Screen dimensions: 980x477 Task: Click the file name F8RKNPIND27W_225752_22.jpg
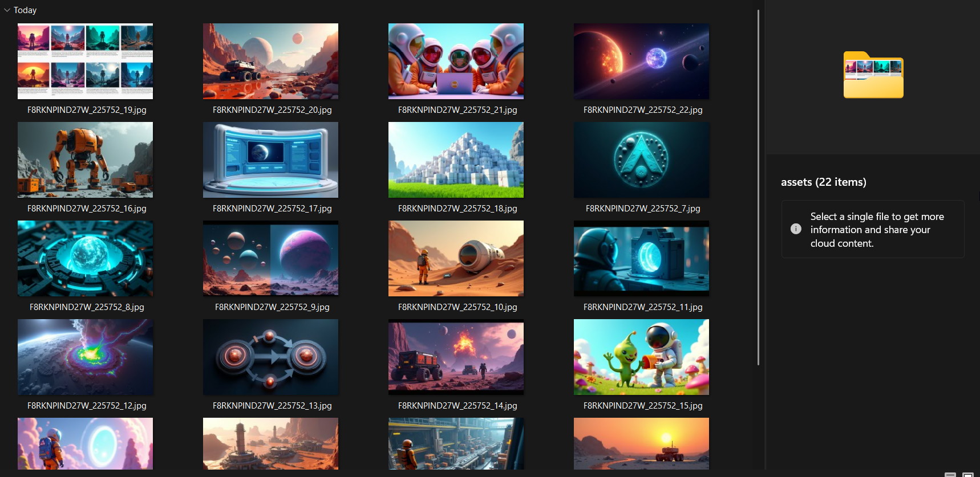pyautogui.click(x=643, y=110)
